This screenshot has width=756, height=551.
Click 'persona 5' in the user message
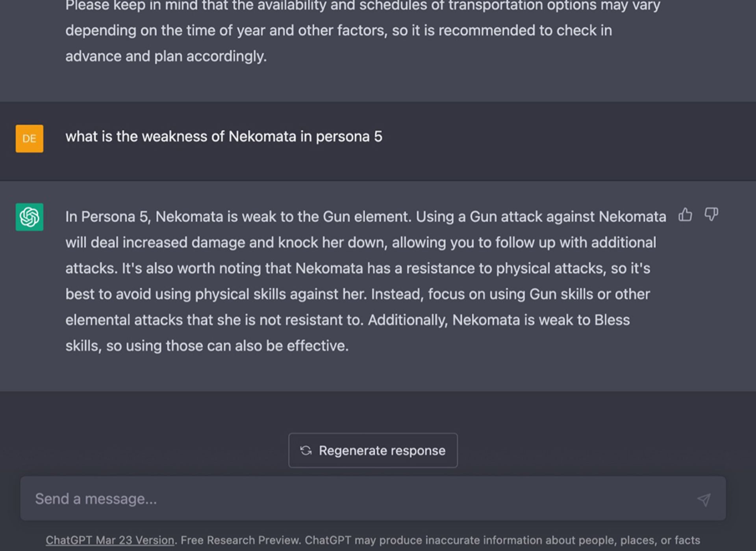pyautogui.click(x=349, y=137)
